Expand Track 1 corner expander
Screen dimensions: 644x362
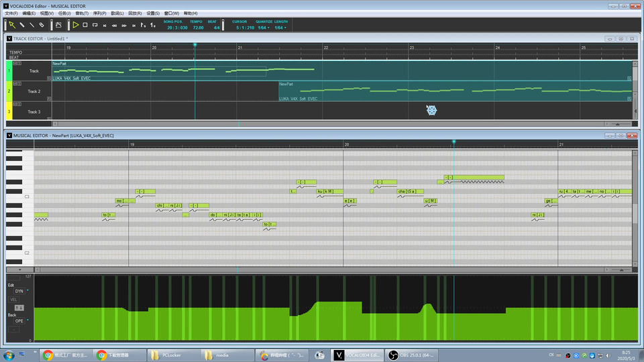tap(49, 78)
